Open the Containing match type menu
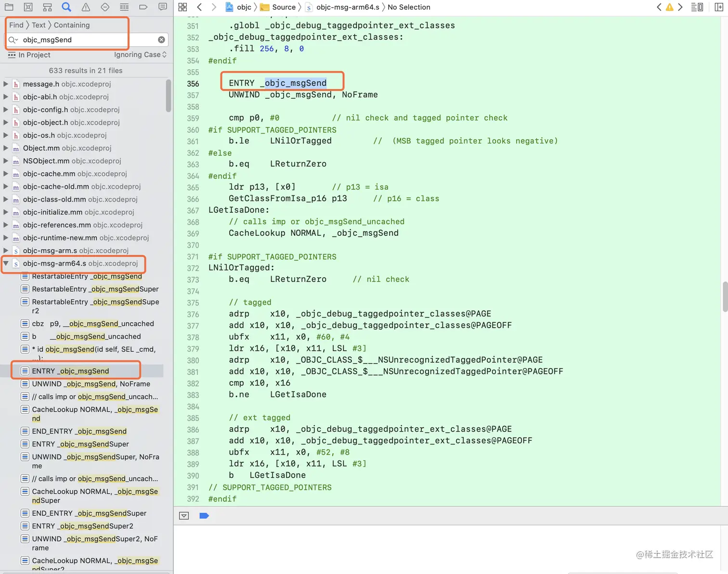The height and width of the screenshot is (574, 728). [x=72, y=25]
